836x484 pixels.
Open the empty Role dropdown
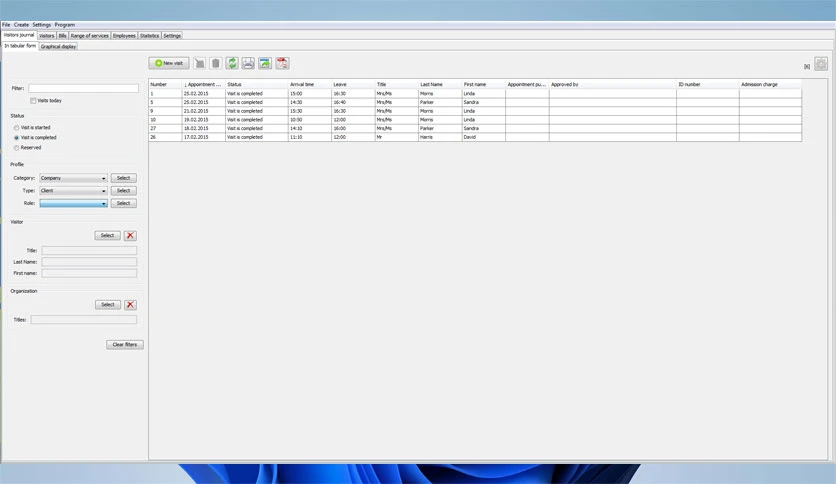pyautogui.click(x=74, y=204)
